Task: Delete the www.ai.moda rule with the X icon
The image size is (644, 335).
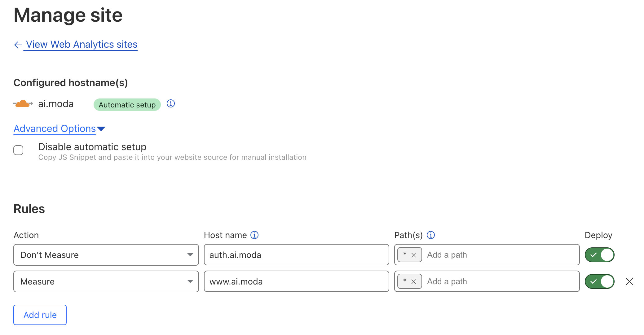Action: pyautogui.click(x=629, y=281)
